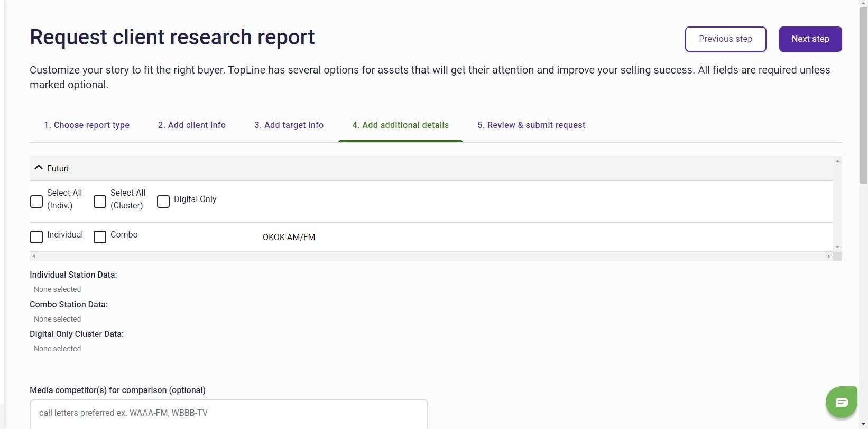Switch to Add client info tab
868x429 pixels.
click(x=192, y=125)
